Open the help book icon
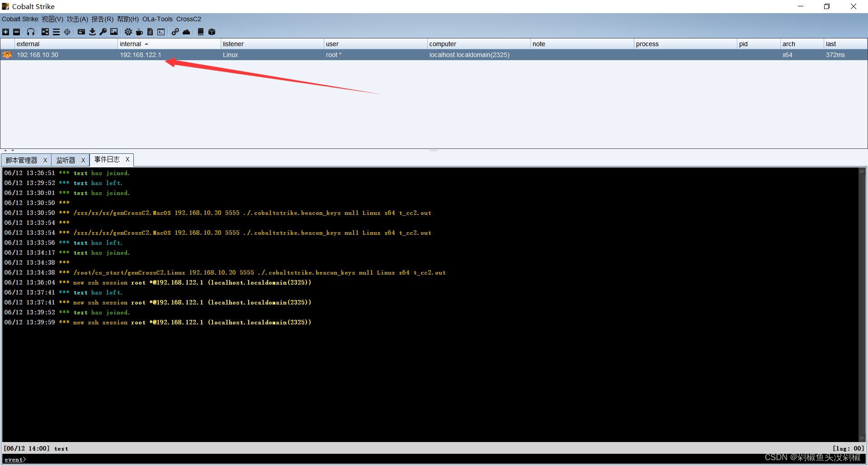868x466 pixels. click(201, 32)
